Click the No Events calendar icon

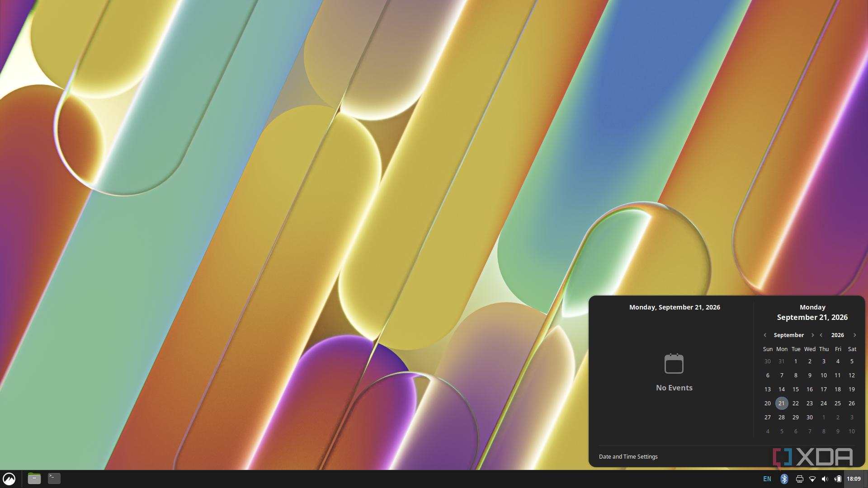coord(674,364)
